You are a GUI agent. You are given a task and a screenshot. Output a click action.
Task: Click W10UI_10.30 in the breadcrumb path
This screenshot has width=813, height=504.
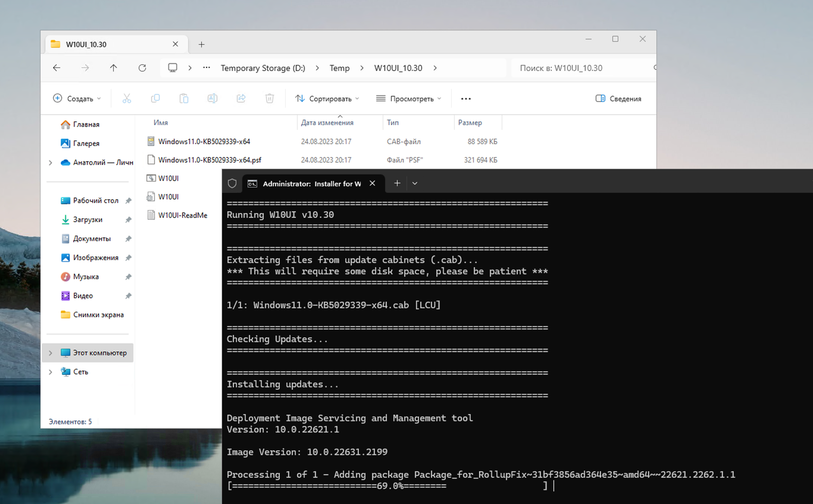point(398,68)
